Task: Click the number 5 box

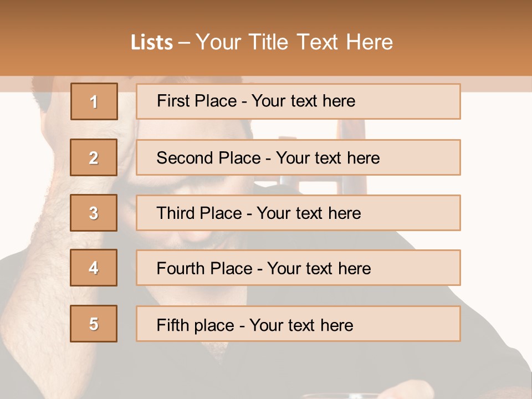Action: click(x=94, y=324)
